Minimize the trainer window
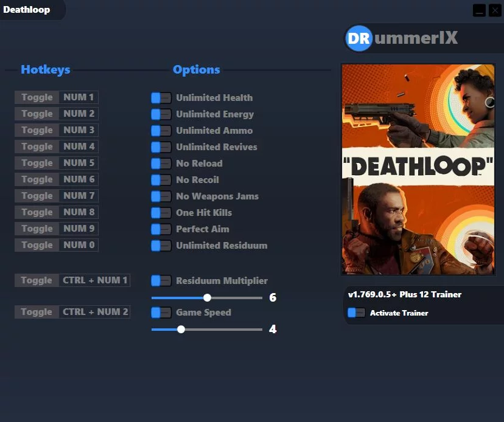This screenshot has height=422, width=504. 479,10
